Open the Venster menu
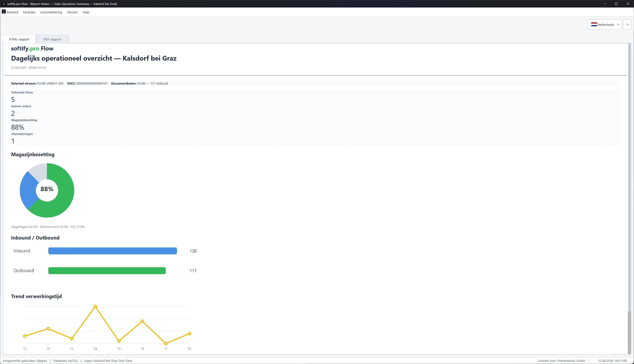The image size is (634, 364). coord(72,12)
